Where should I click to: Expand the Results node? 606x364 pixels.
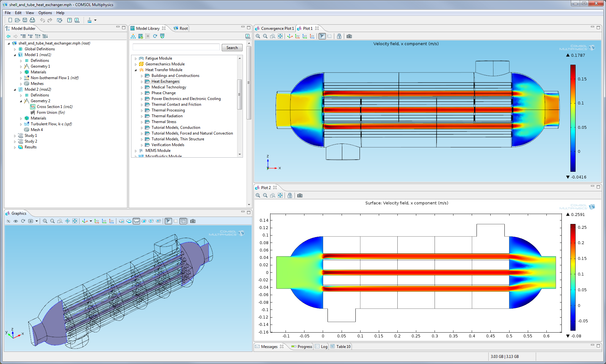pos(15,147)
